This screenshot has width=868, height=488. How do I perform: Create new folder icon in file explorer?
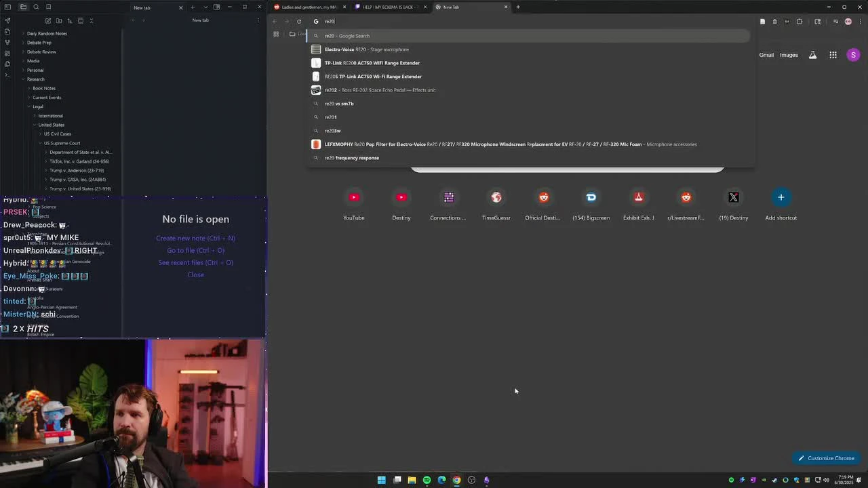[x=58, y=20]
